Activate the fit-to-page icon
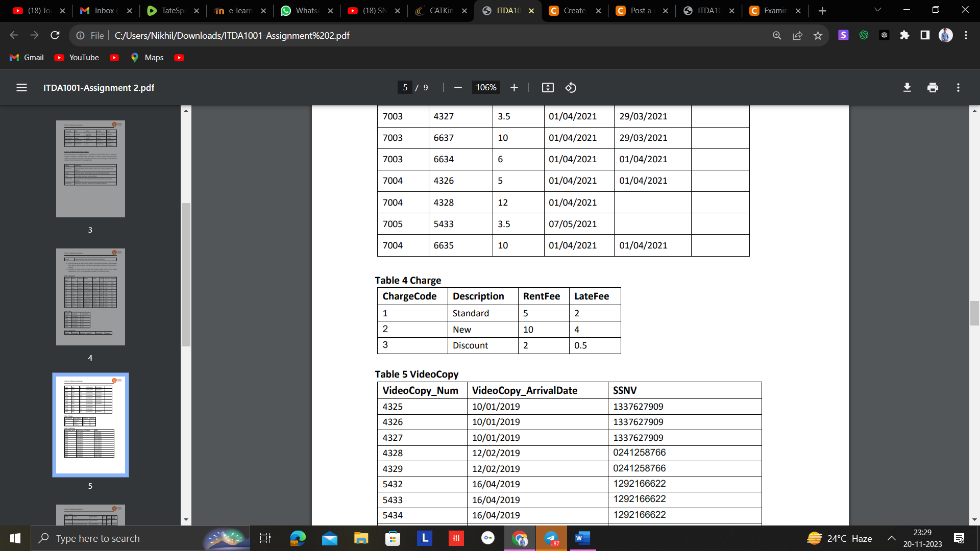Image resolution: width=980 pixels, height=551 pixels. [547, 87]
